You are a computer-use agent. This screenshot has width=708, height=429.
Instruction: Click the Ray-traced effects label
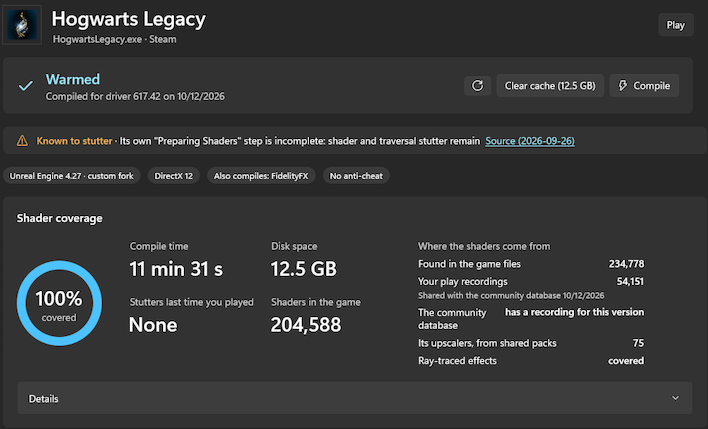coord(457,361)
